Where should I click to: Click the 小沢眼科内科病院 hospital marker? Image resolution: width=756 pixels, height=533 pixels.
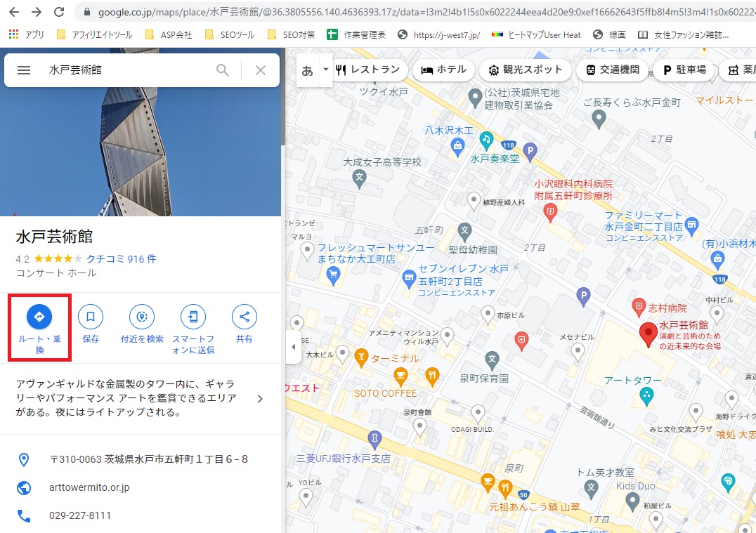[550, 212]
